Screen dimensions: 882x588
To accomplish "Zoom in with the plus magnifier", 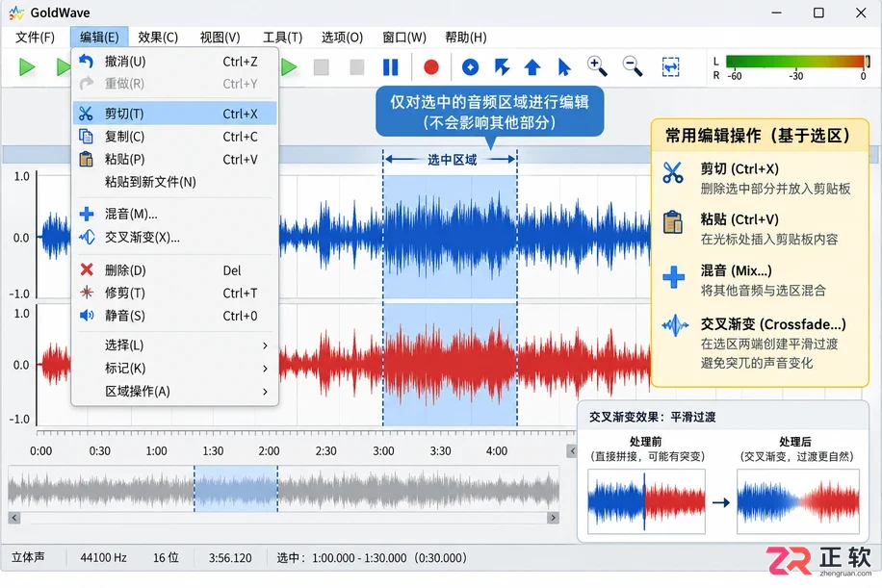I will 597,66.
